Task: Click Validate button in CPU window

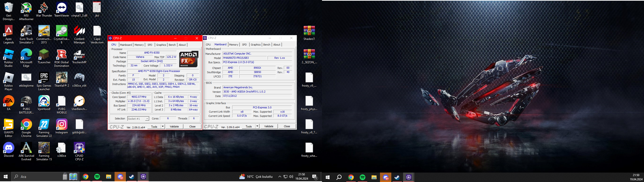Action: click(174, 127)
